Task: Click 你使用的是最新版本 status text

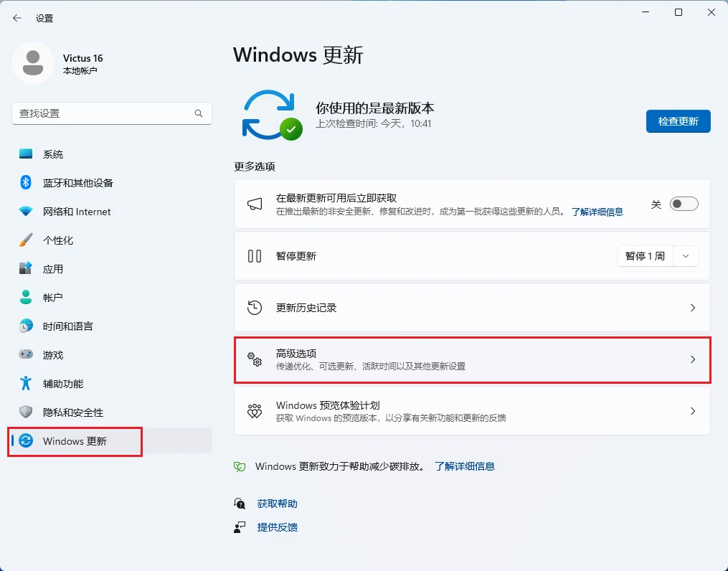Action: (x=374, y=108)
